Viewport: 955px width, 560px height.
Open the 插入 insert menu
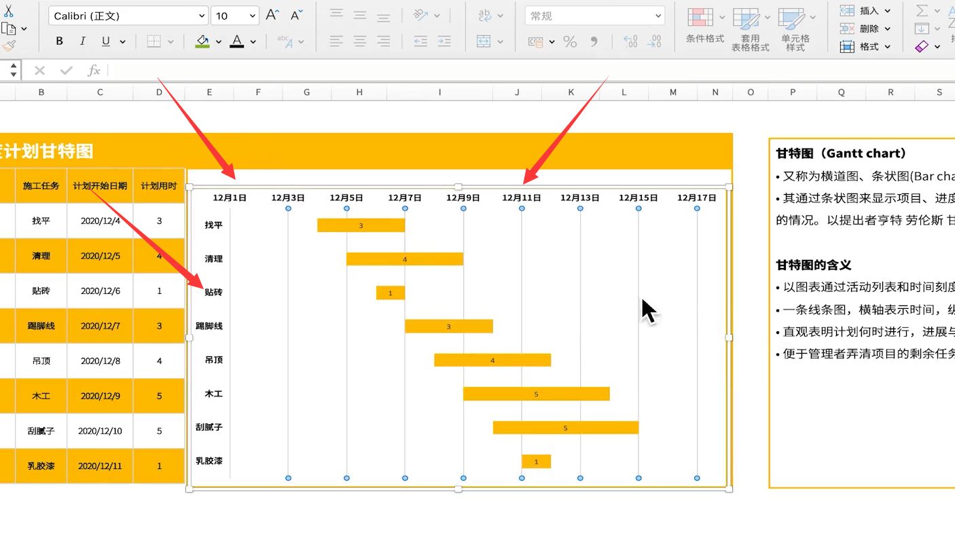click(869, 11)
